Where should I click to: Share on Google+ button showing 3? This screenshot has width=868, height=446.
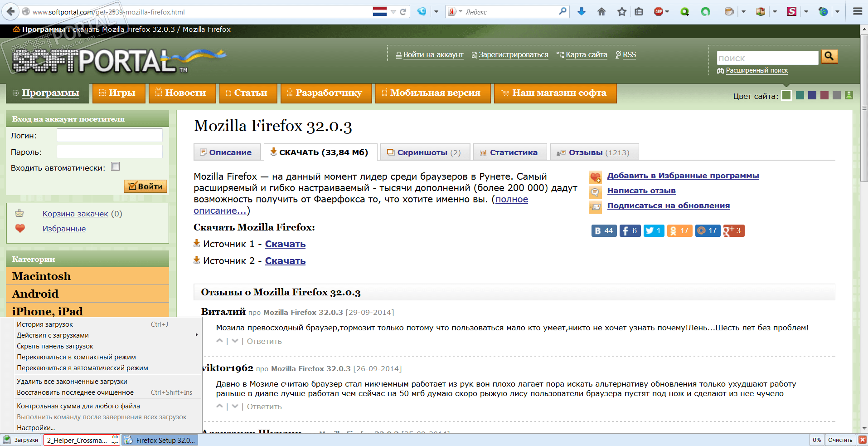click(733, 230)
